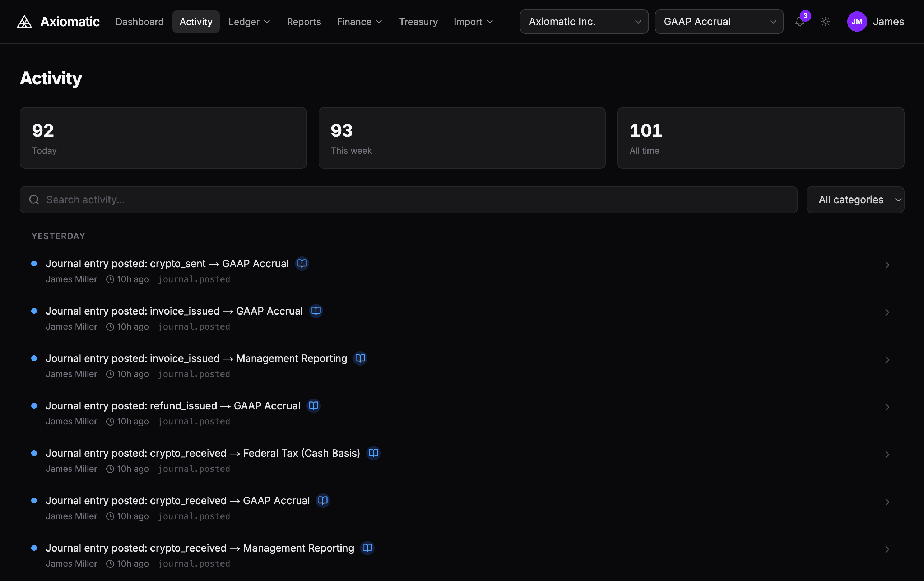Click the Axiomatic logo
Screen dimensions: 924x581
pyautogui.click(x=24, y=22)
